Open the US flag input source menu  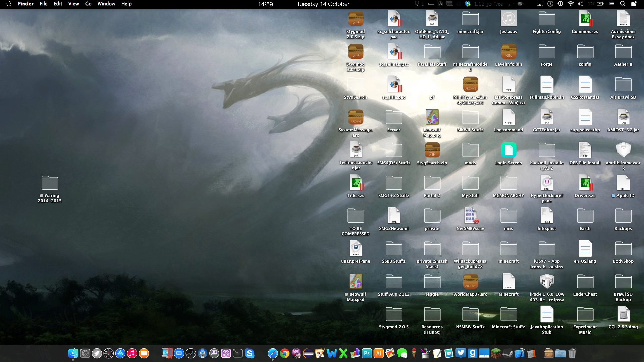pyautogui.click(x=611, y=4)
